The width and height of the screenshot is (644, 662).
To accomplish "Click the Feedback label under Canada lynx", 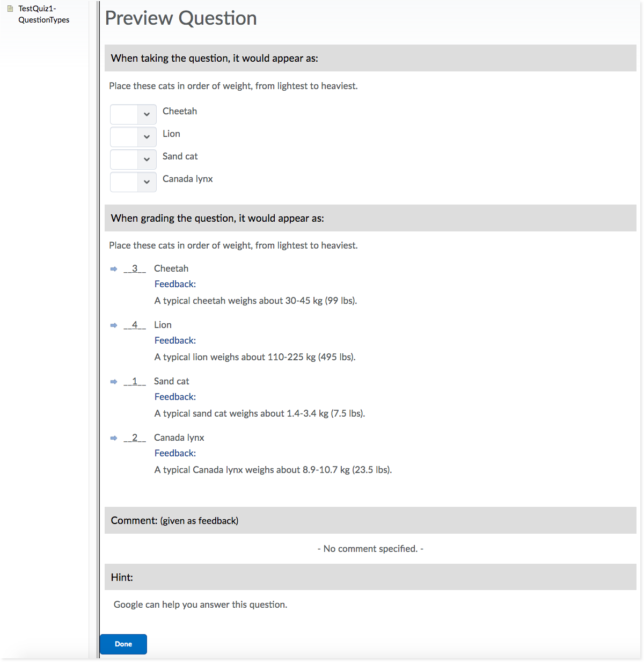I will 175,453.
